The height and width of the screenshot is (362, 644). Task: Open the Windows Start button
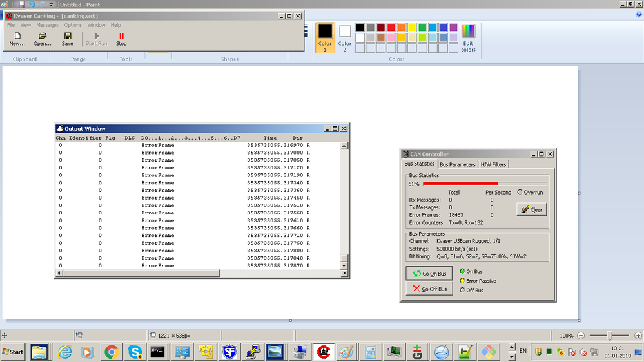point(13,352)
